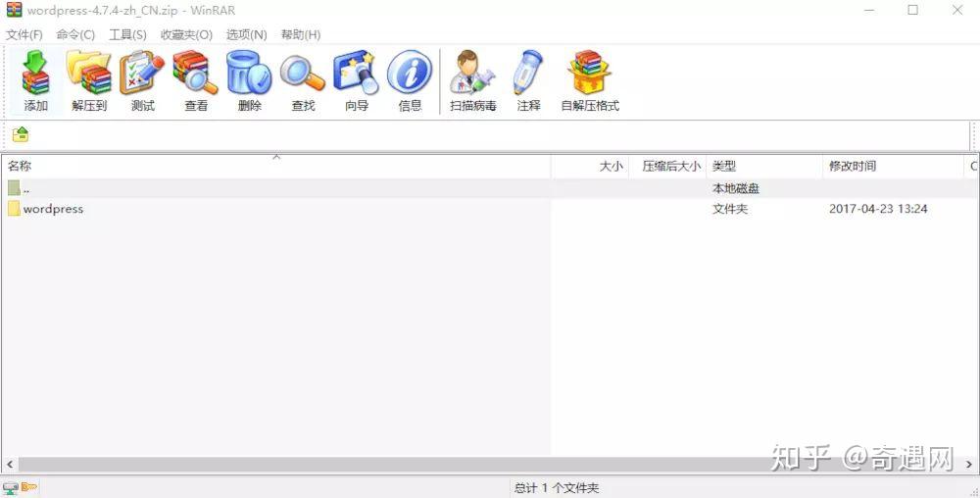Click the 2017-04-23 13:24 date cell
Image resolution: width=980 pixels, height=498 pixels.
pos(878,209)
